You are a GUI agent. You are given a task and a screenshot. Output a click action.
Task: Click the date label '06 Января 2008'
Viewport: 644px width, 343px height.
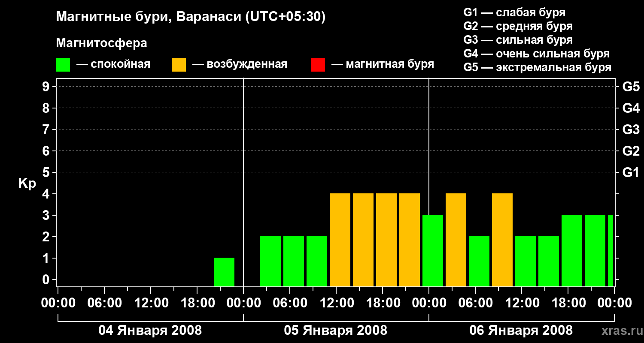coord(521,331)
